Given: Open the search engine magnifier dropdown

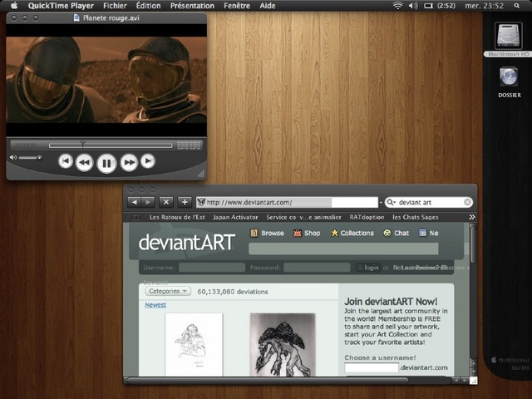Looking at the screenshot, I should [392, 202].
